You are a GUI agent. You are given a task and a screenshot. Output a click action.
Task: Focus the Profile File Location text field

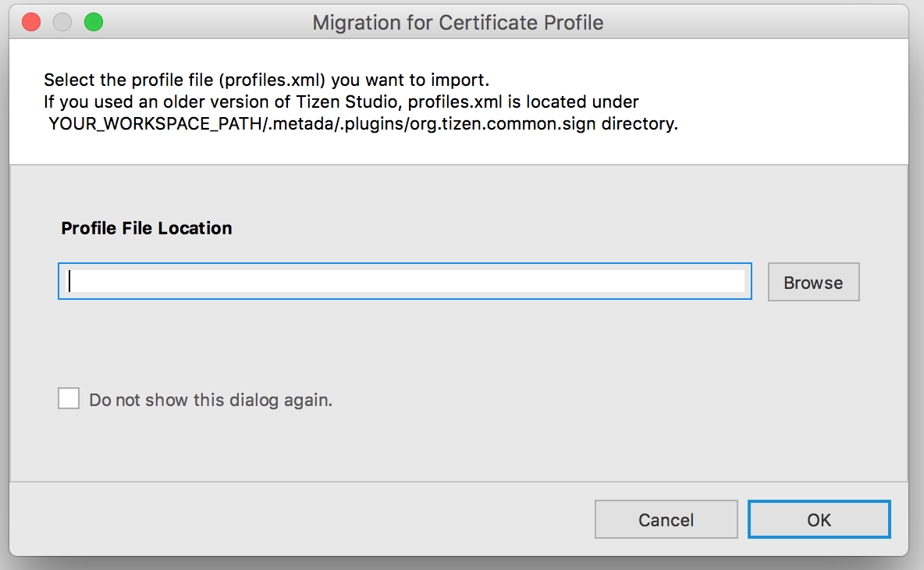404,281
